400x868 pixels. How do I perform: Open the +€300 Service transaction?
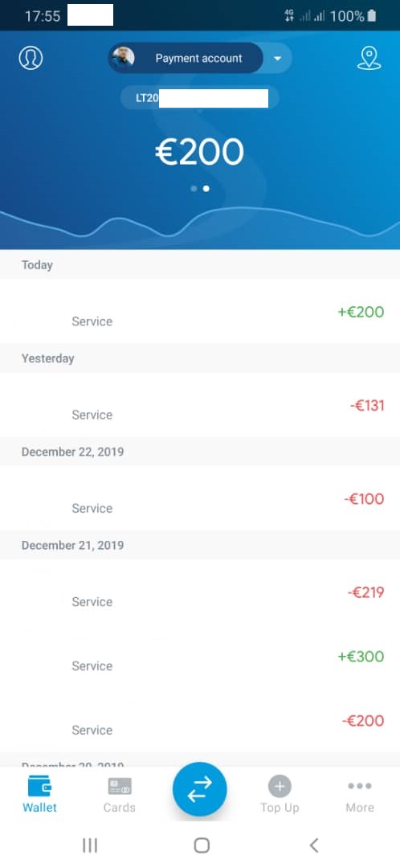click(x=200, y=656)
